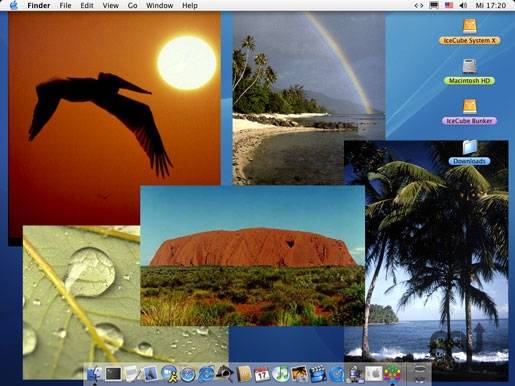515x386 pixels.
Task: Open System Preferences from the Dock
Action: tap(373, 374)
